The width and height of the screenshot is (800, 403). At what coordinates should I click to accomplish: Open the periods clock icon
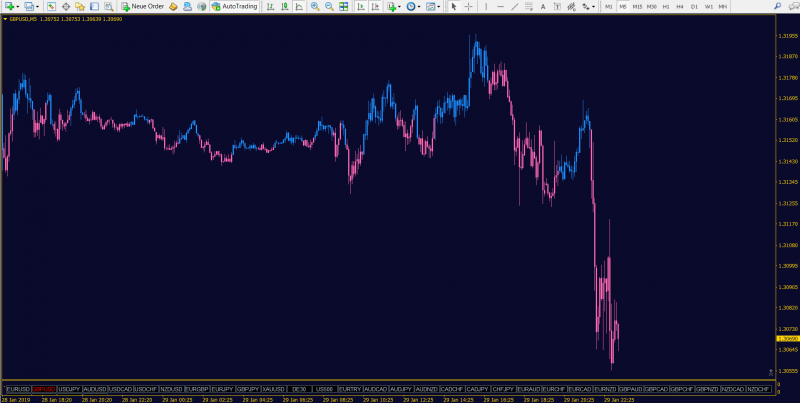tap(411, 7)
